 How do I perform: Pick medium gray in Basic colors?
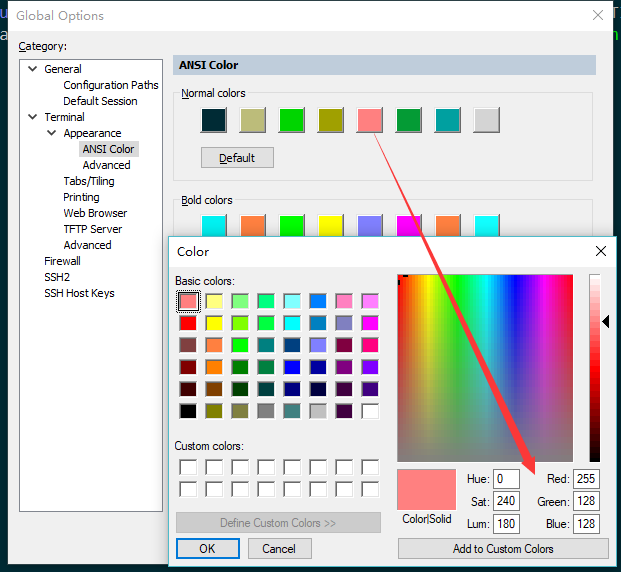tap(266, 411)
